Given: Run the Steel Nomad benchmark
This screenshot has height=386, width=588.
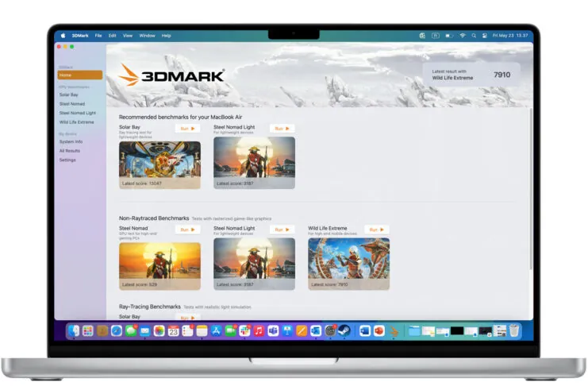Looking at the screenshot, I should pos(187,230).
